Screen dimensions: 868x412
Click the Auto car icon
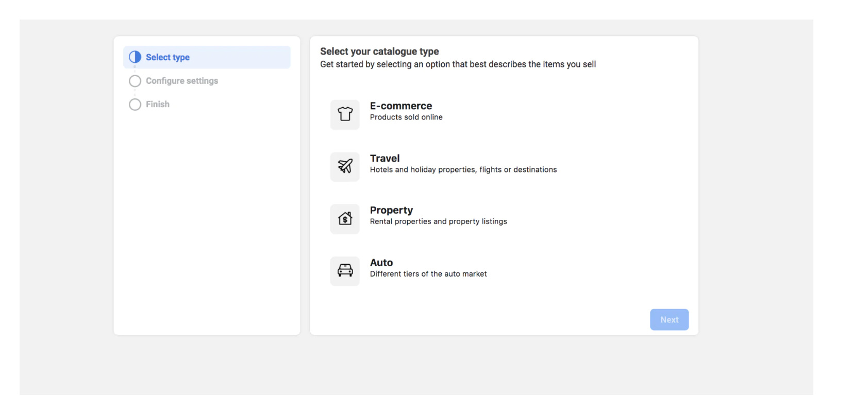(345, 271)
